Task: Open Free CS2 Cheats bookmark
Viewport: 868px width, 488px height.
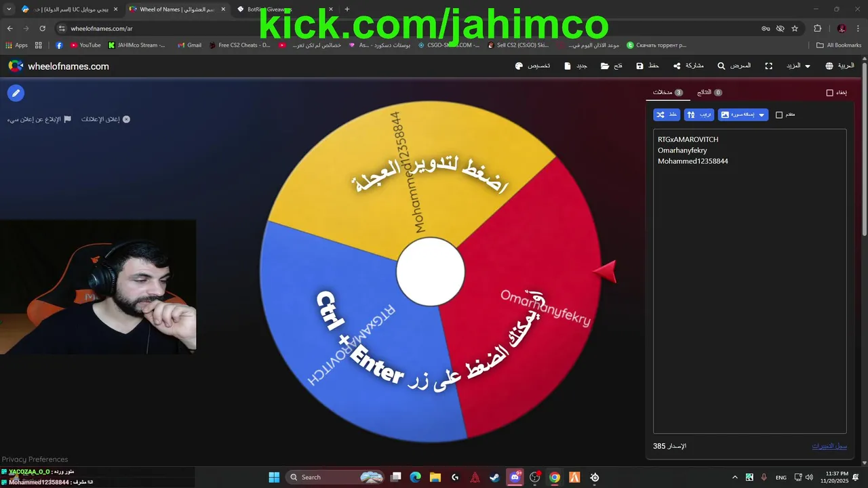Action: pos(239,45)
